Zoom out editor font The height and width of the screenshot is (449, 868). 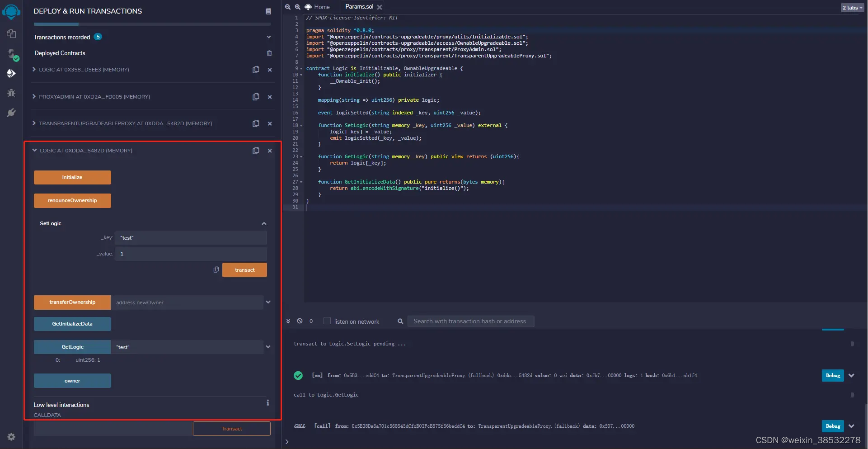coord(288,7)
